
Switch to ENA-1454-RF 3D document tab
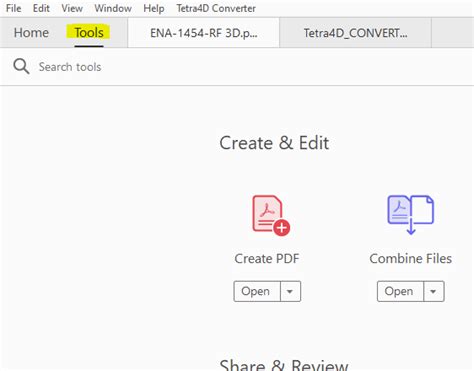click(x=204, y=33)
